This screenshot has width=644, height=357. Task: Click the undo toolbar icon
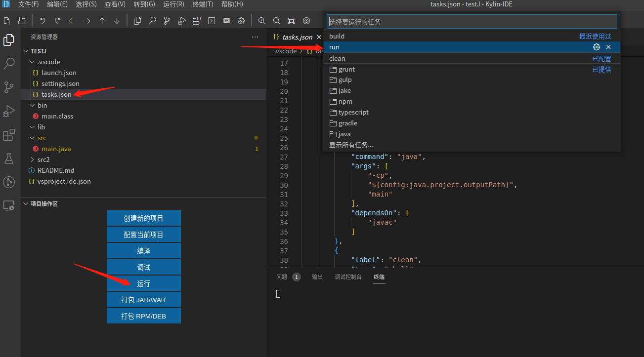pyautogui.click(x=43, y=21)
